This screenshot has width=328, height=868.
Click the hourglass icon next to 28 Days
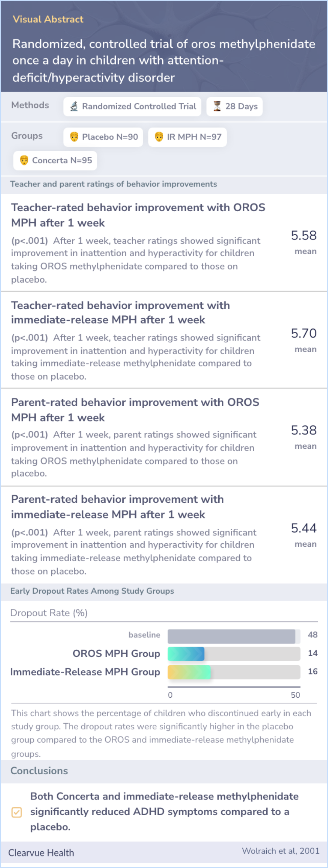pyautogui.click(x=217, y=106)
